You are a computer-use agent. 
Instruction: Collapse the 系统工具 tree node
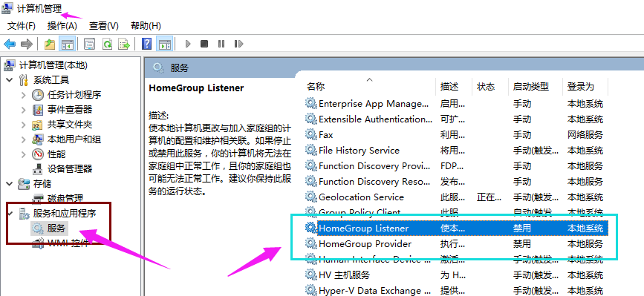[10, 80]
